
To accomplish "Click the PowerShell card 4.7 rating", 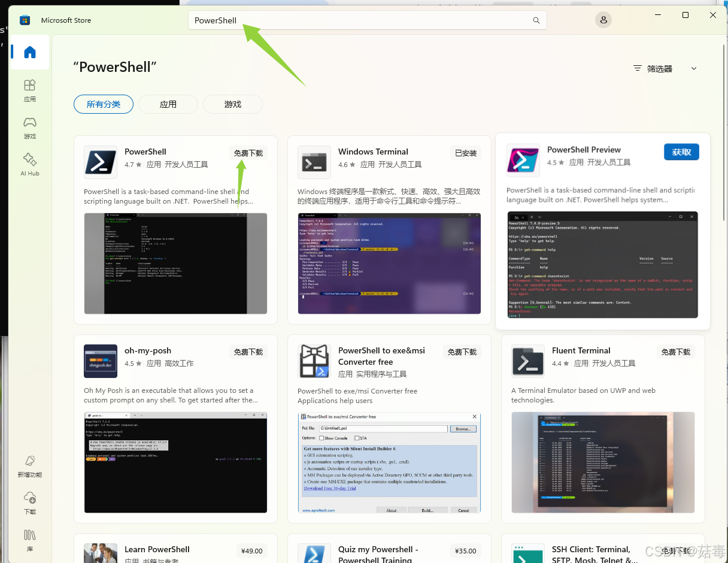I will [x=133, y=164].
